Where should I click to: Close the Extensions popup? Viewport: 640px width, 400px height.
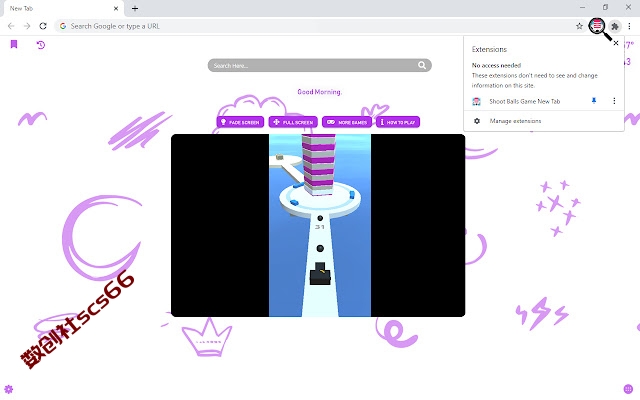pyautogui.click(x=616, y=43)
